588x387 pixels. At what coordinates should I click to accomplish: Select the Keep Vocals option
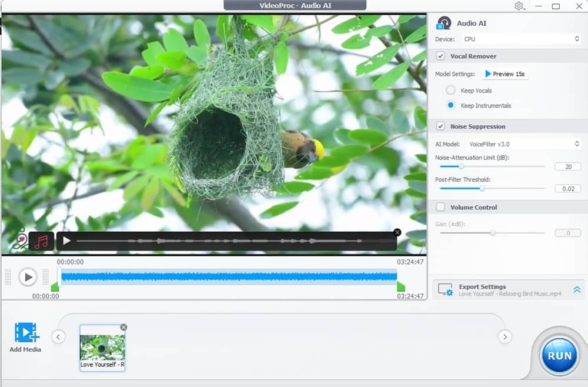(450, 90)
